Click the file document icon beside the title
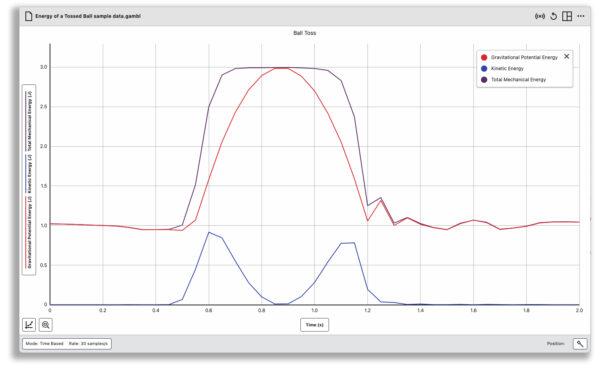 tap(28, 16)
